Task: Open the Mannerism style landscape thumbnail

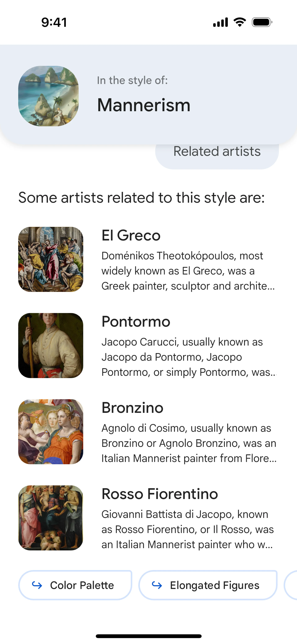Action: coord(49,96)
